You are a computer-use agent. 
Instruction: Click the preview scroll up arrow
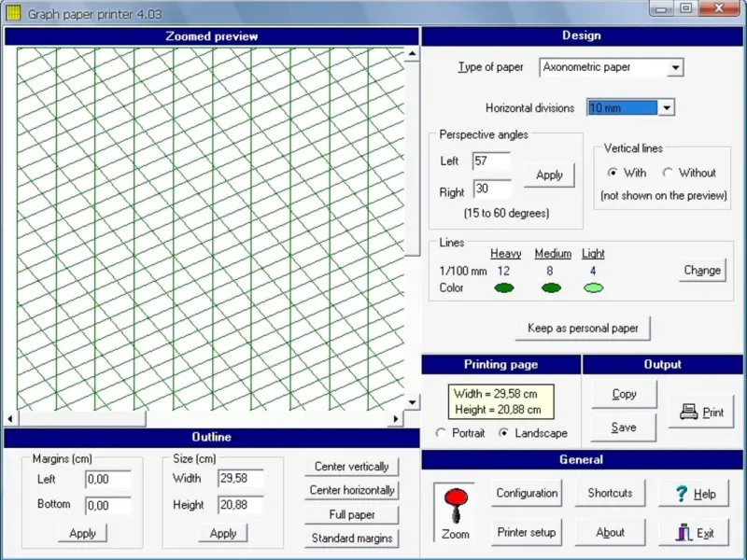[x=412, y=56]
